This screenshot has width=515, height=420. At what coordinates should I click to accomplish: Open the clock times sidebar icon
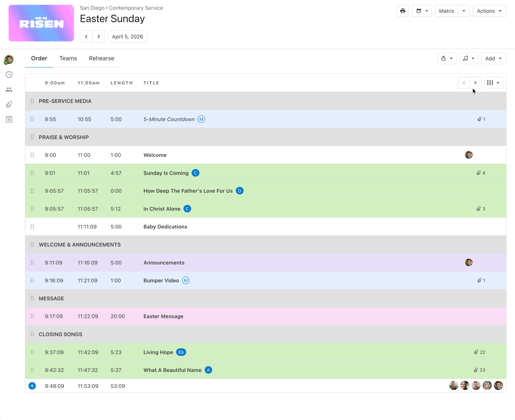pos(9,75)
